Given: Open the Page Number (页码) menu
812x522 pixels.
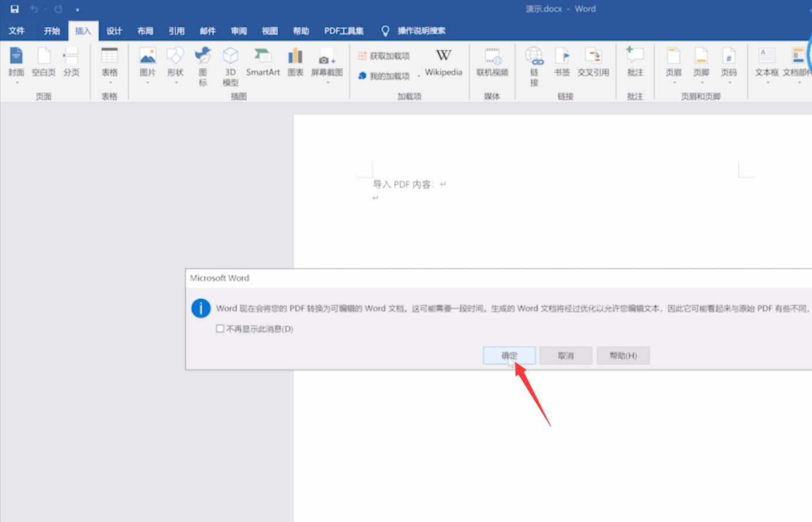Looking at the screenshot, I should 728,65.
